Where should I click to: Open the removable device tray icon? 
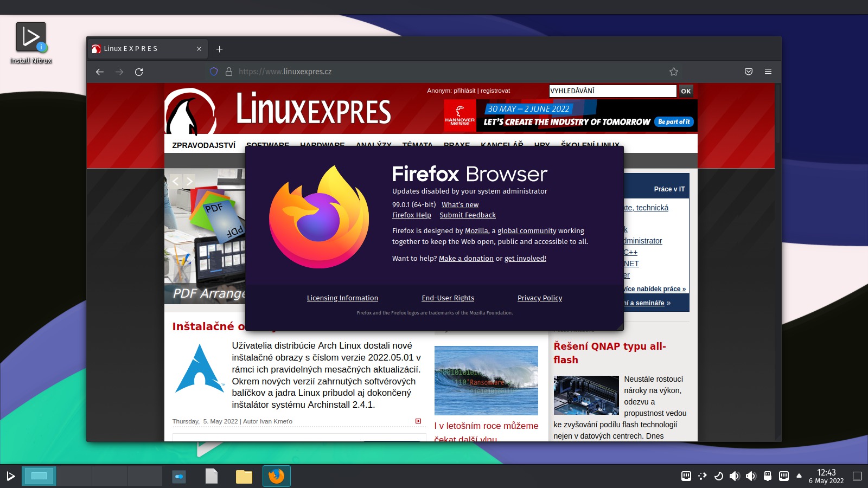(x=768, y=476)
